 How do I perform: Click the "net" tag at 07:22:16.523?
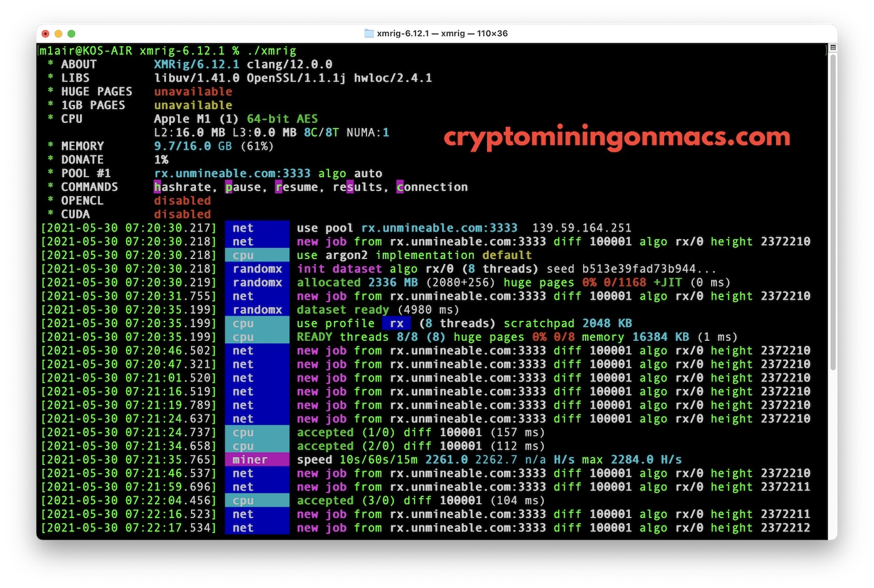[x=257, y=514]
